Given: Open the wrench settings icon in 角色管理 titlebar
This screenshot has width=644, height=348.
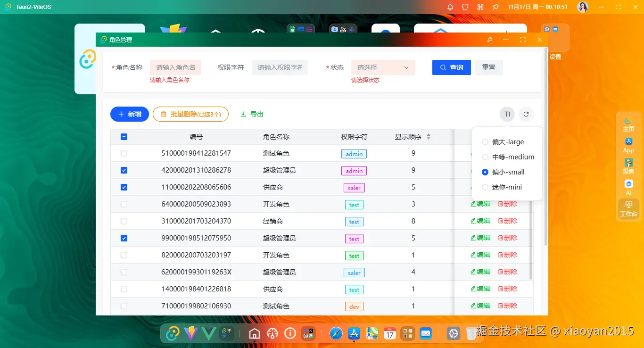Looking at the screenshot, I should [490, 40].
